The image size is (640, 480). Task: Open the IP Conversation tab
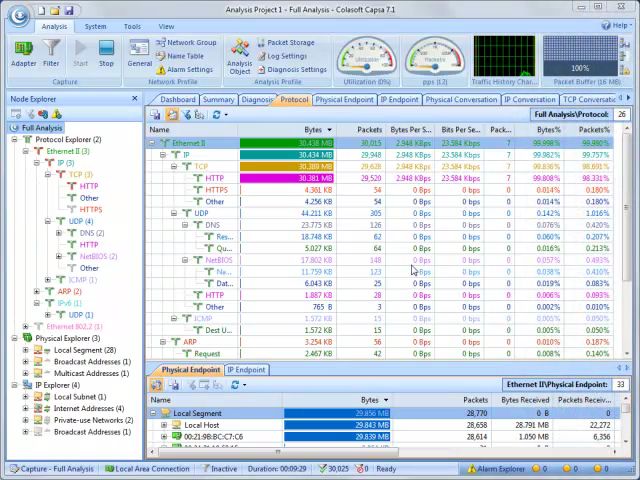[529, 100]
